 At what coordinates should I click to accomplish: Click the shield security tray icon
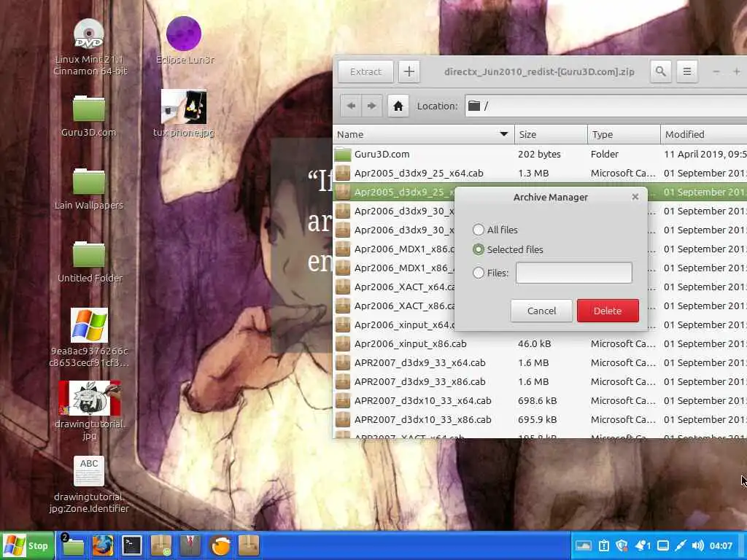click(622, 545)
